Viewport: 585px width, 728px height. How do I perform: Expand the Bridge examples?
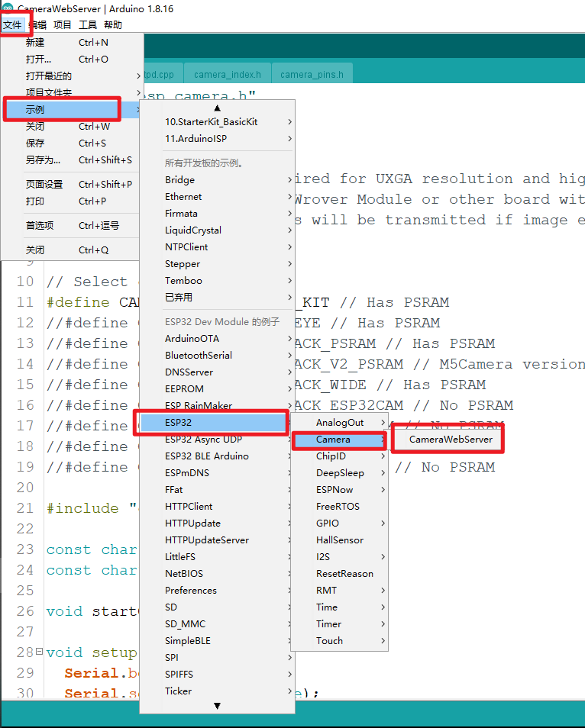tap(217, 180)
